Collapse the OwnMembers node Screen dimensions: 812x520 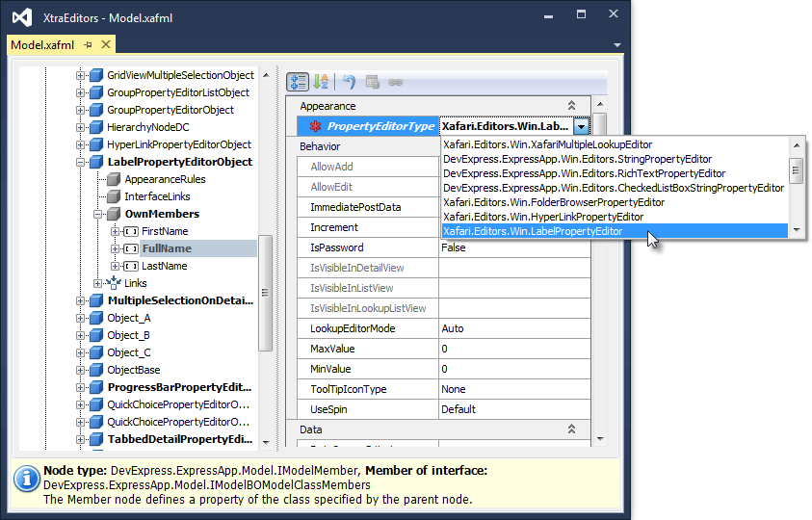pos(97,214)
